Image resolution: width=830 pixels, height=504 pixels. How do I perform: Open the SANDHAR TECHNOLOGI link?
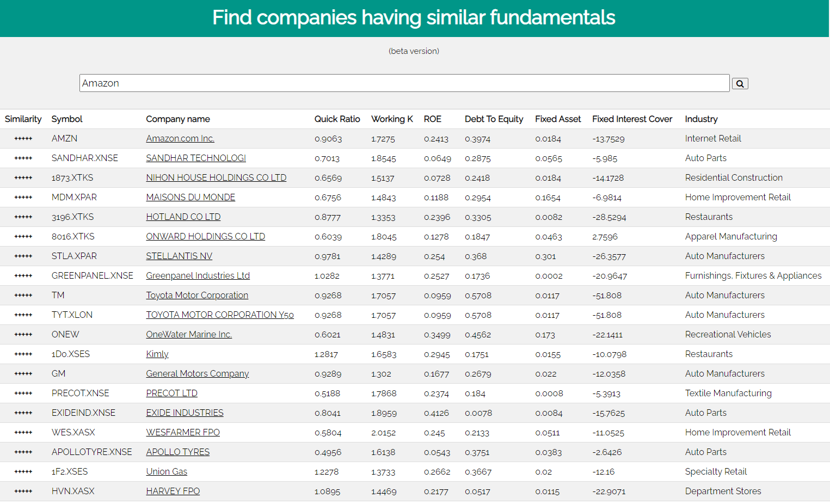click(x=196, y=158)
